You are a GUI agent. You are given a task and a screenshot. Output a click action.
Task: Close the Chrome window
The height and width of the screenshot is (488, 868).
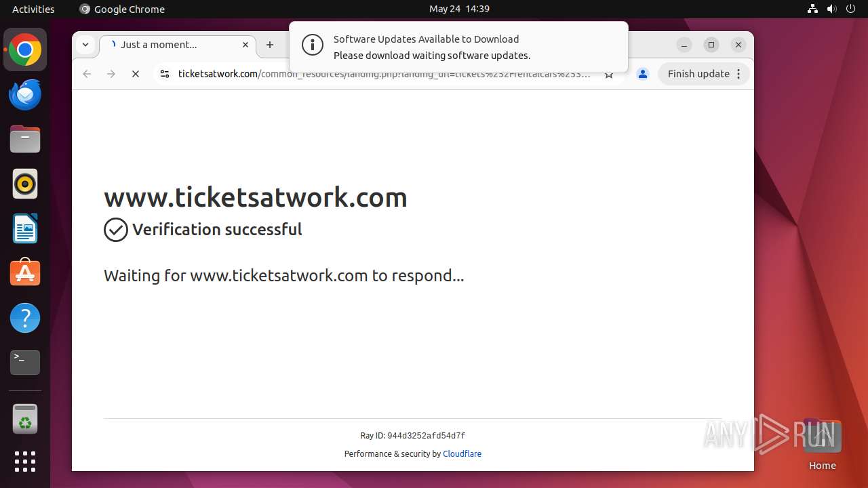(x=738, y=45)
